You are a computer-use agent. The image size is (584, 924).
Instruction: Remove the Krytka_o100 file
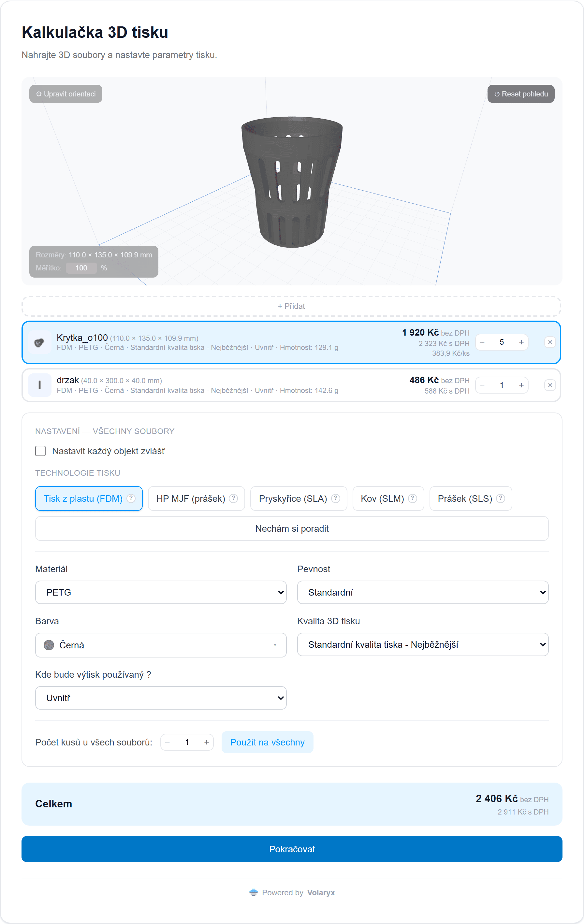tap(550, 342)
